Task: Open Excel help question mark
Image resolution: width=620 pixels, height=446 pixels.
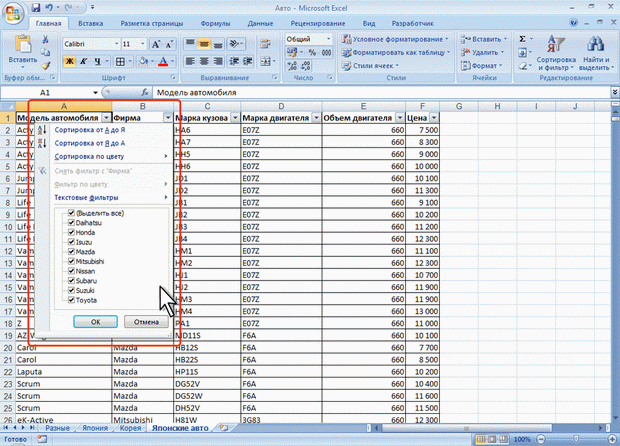Action: [574, 23]
